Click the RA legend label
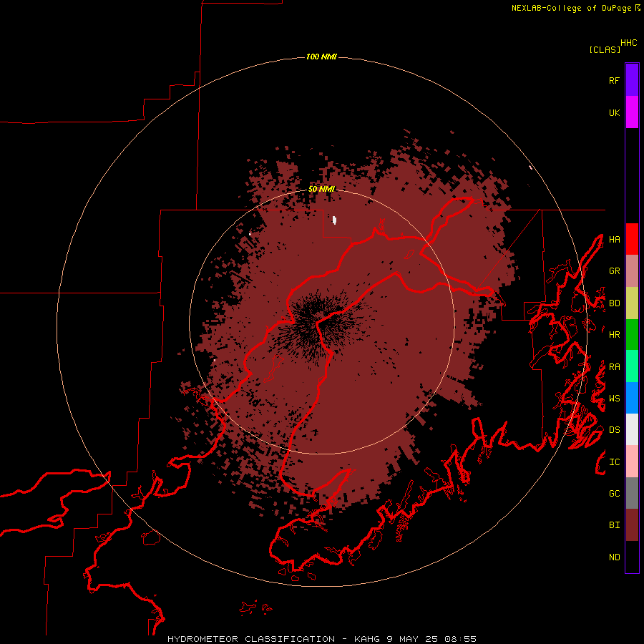The height and width of the screenshot is (644, 644). pyautogui.click(x=614, y=367)
